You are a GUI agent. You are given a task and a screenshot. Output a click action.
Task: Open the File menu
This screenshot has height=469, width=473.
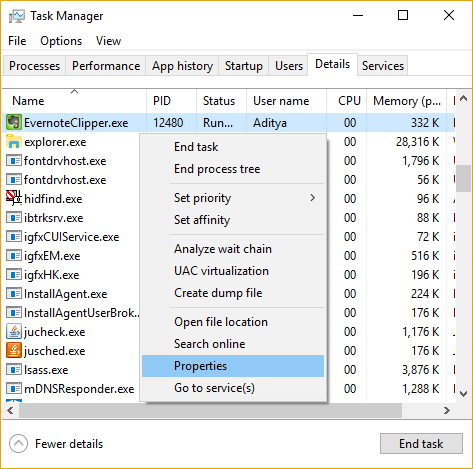pyautogui.click(x=17, y=41)
